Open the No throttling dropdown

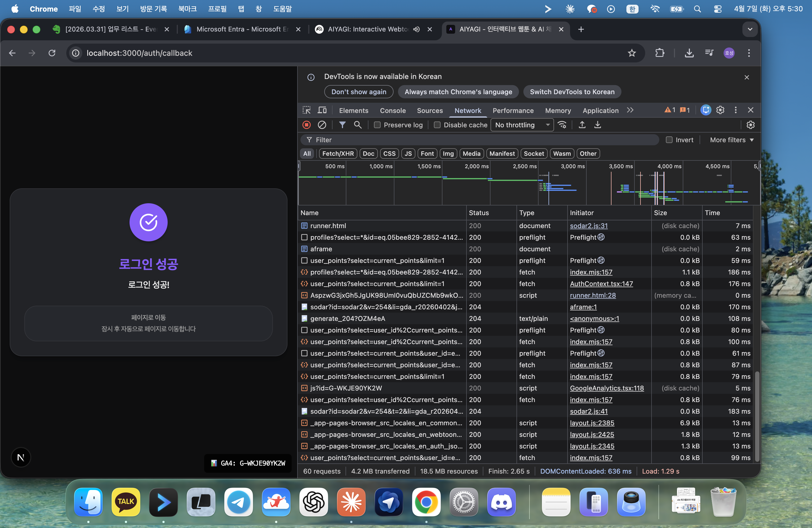tap(522, 125)
